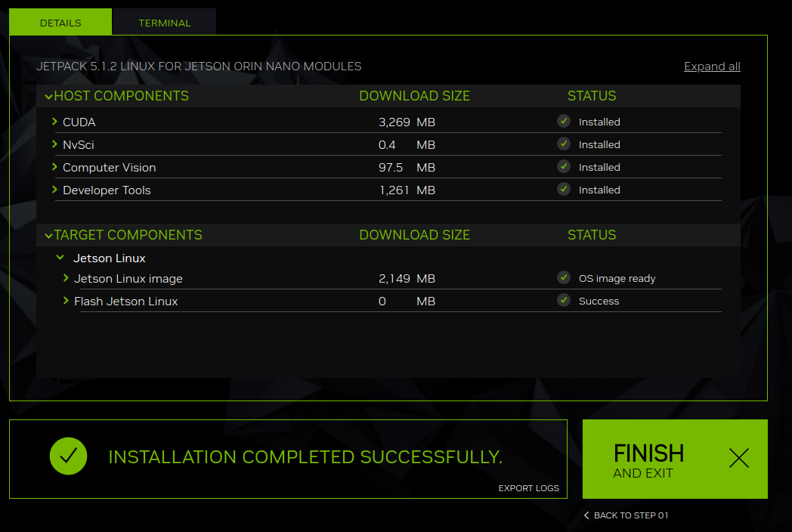
Task: Click the X icon on Finish button
Action: (739, 458)
